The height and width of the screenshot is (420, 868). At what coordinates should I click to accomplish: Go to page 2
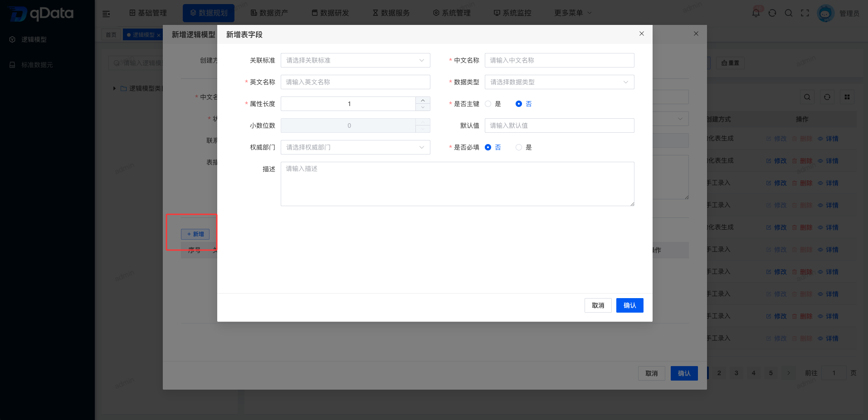coord(719,373)
